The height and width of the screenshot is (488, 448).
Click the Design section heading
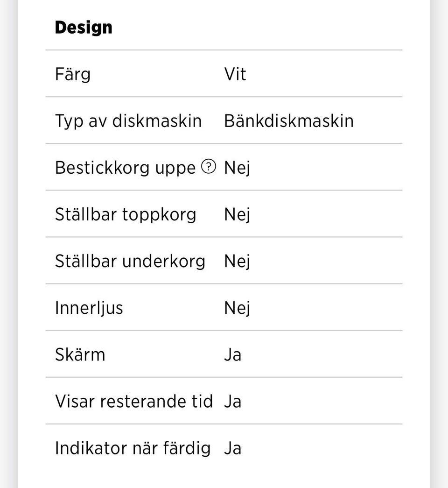point(84,28)
